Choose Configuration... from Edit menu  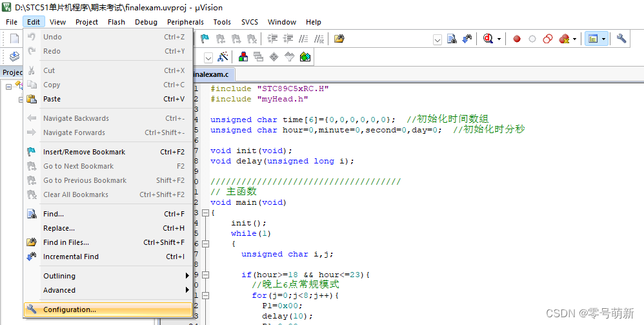point(108,309)
